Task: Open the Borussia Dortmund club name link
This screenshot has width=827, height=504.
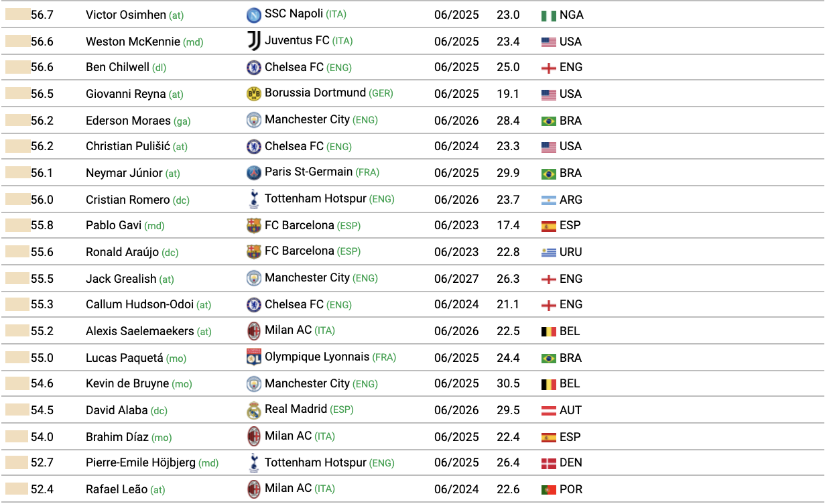Action: [315, 93]
